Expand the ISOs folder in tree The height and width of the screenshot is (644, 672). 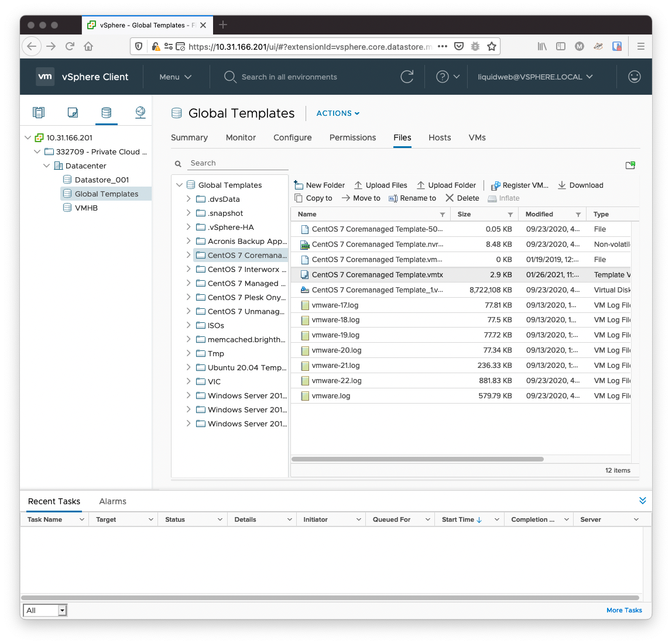pos(188,325)
